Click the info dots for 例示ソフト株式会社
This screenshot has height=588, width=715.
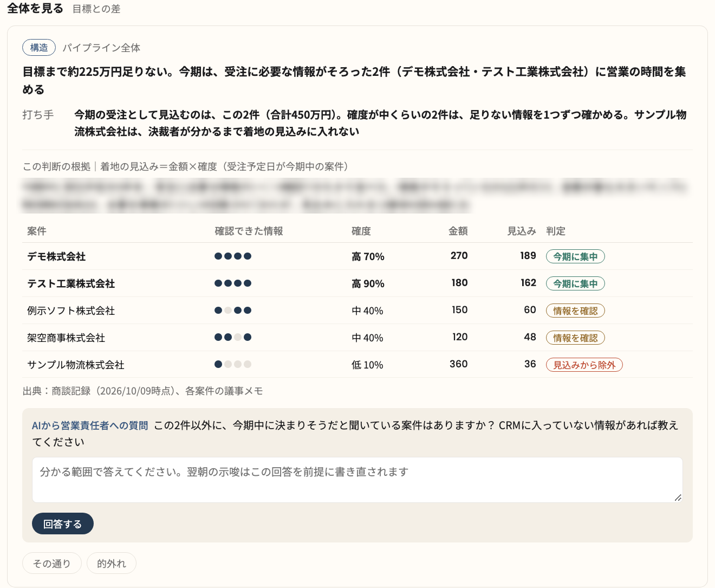pos(233,311)
